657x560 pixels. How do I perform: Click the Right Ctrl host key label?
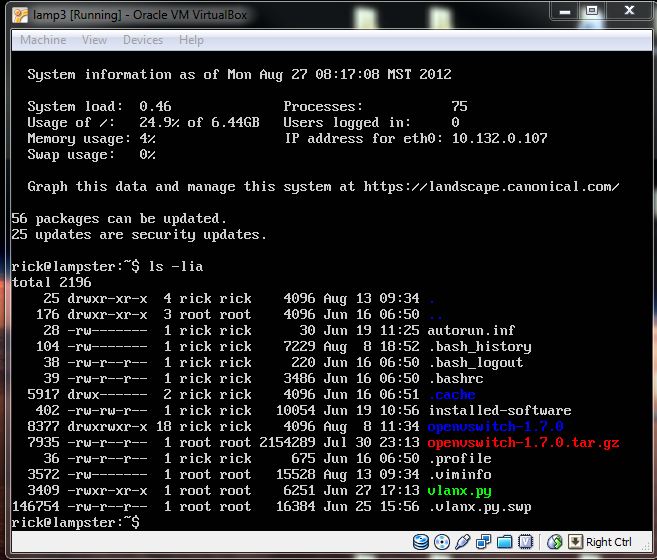tap(608, 542)
